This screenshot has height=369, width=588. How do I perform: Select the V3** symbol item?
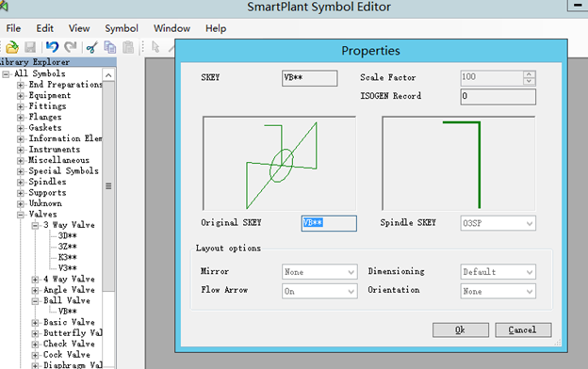[x=68, y=268]
